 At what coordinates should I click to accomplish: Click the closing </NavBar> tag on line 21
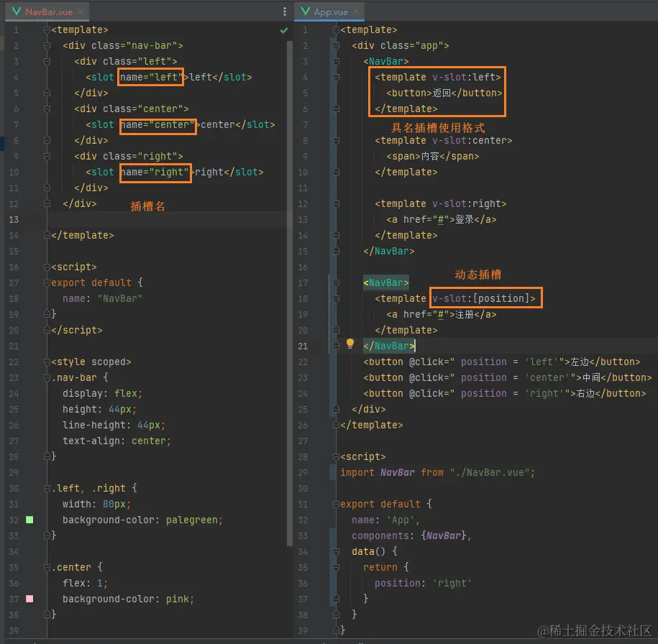click(x=389, y=346)
